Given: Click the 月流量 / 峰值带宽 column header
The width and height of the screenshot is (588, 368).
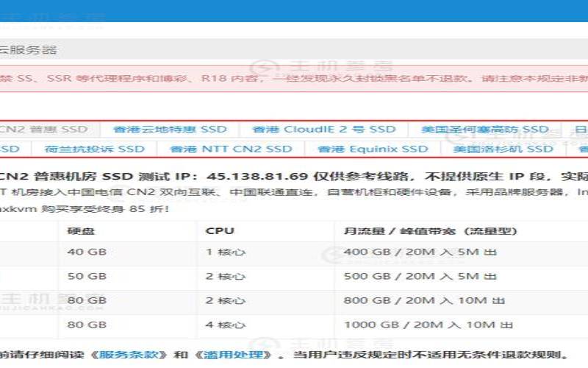Looking at the screenshot, I should tap(430, 231).
